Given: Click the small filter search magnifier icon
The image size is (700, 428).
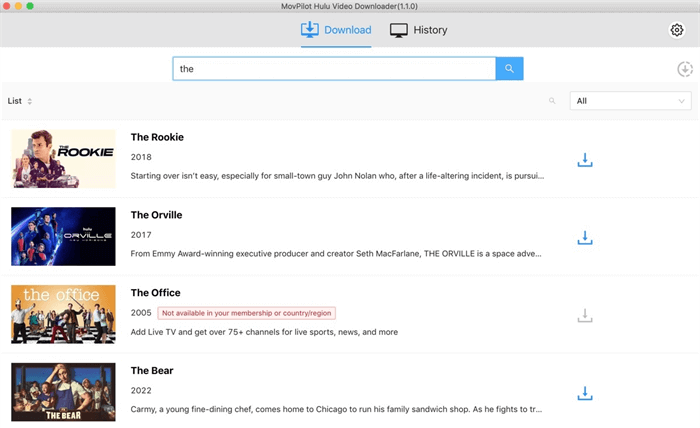Looking at the screenshot, I should (552, 101).
